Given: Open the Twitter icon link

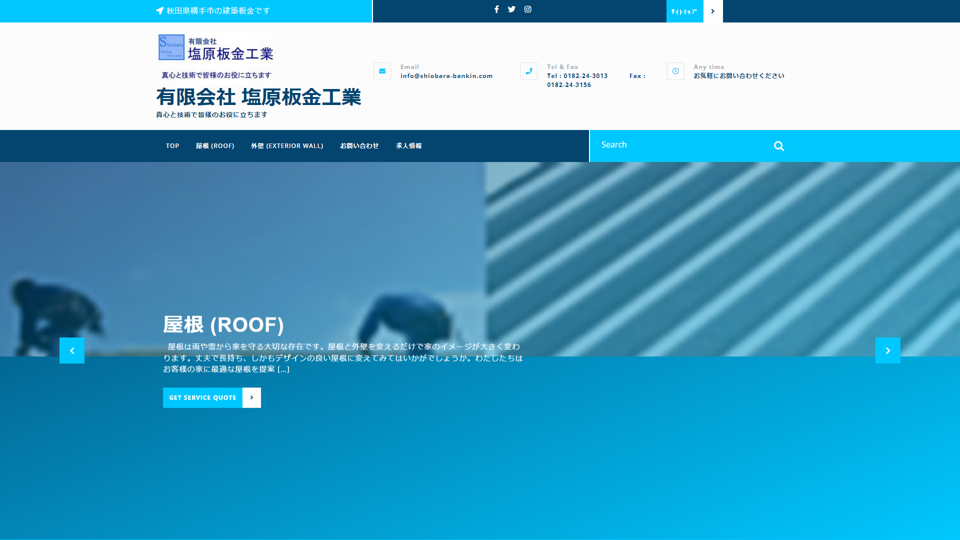Looking at the screenshot, I should tap(512, 10).
